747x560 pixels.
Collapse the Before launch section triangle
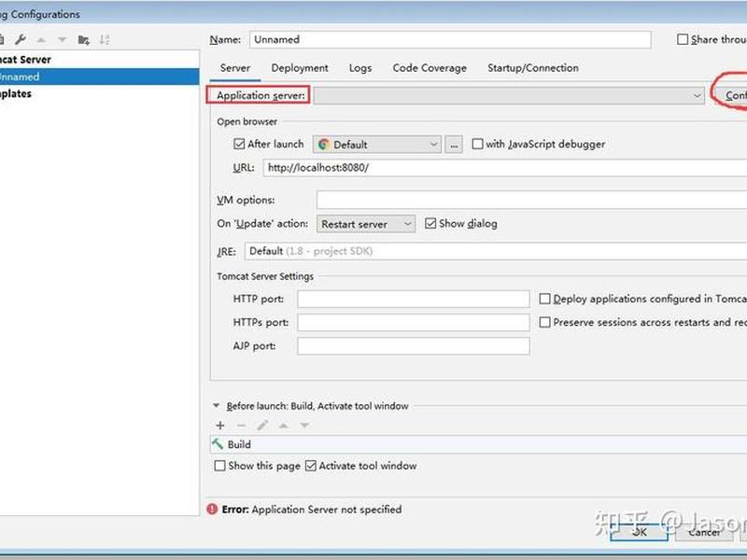coord(217,406)
